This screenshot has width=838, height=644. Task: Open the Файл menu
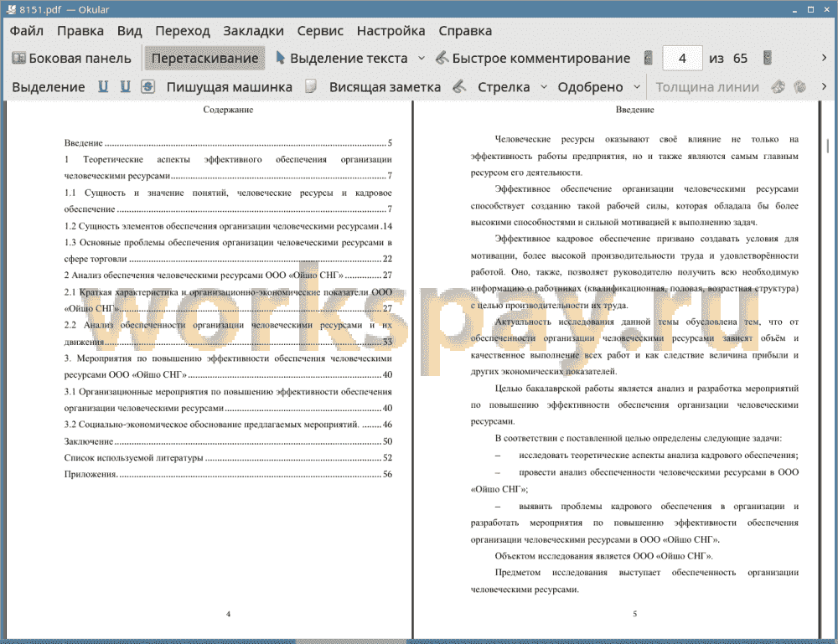27,31
